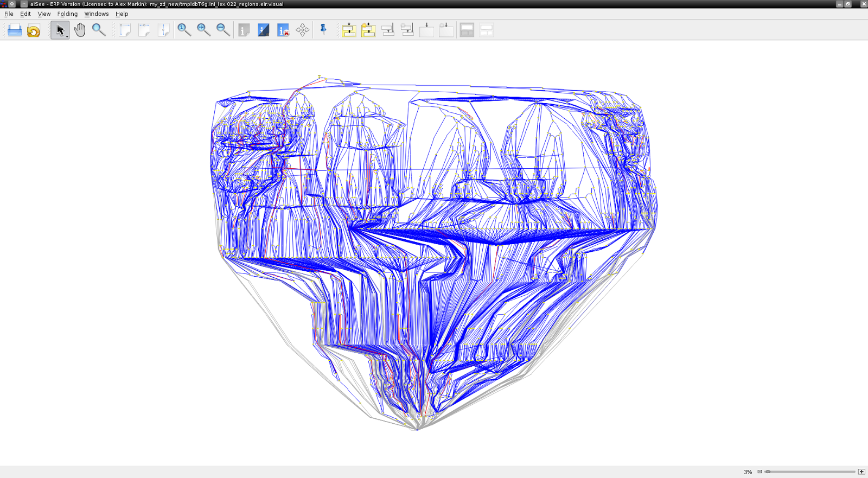Click the bottom apex node of graph

pos(417,430)
